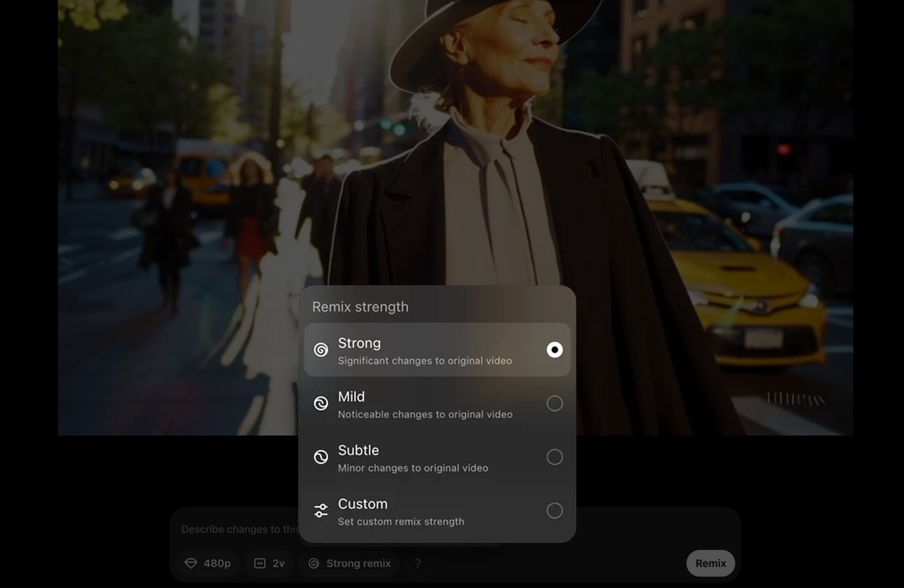
Task: Click the variations square icon
Action: tap(259, 563)
